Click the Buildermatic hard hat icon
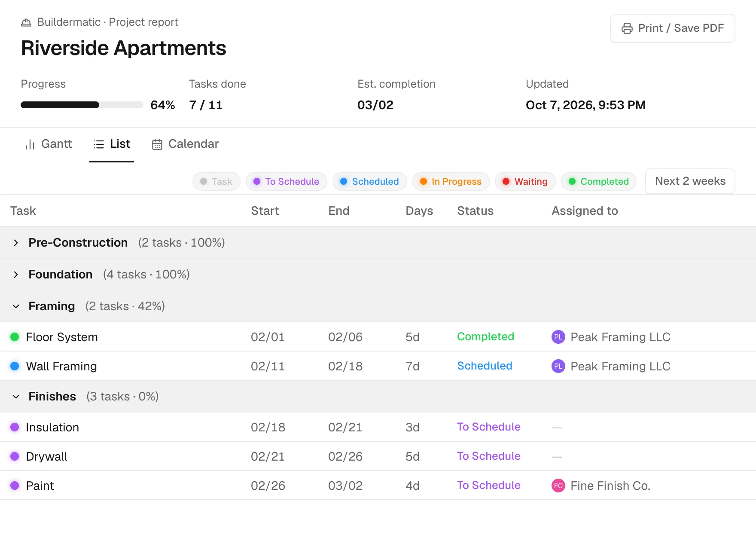Viewport: 756px width, 550px height. click(x=26, y=22)
